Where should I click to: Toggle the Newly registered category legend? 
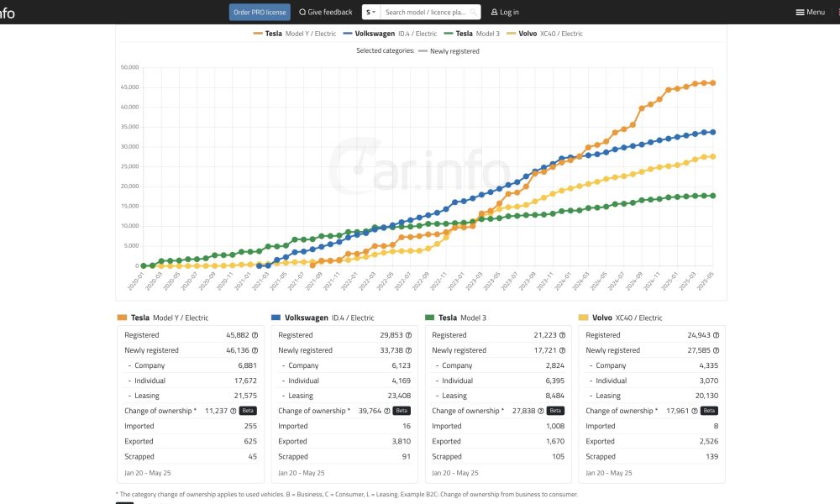449,51
